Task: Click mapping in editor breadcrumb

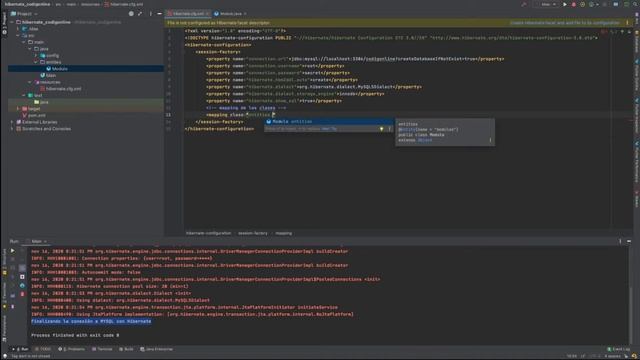Action: point(283,233)
